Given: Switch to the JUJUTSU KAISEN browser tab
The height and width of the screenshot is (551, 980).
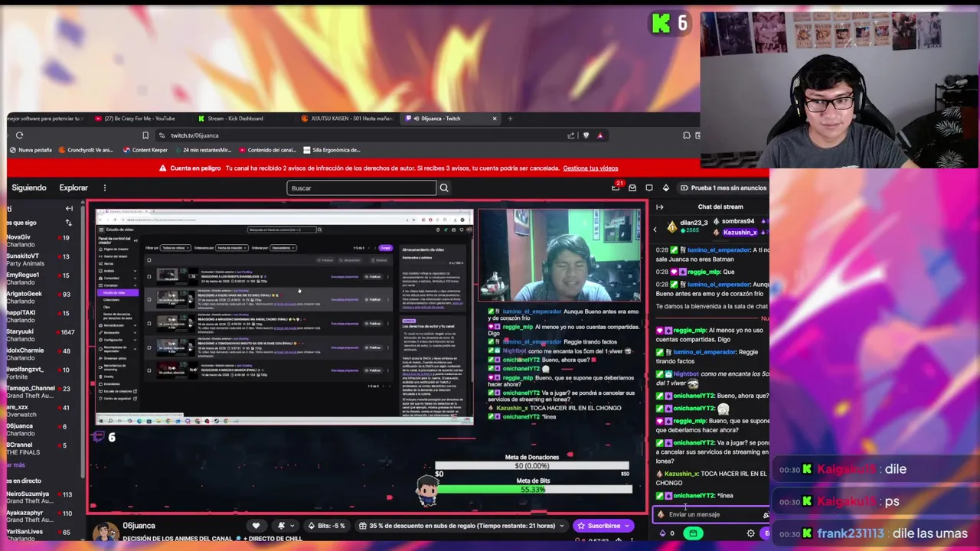Looking at the screenshot, I should (x=347, y=119).
